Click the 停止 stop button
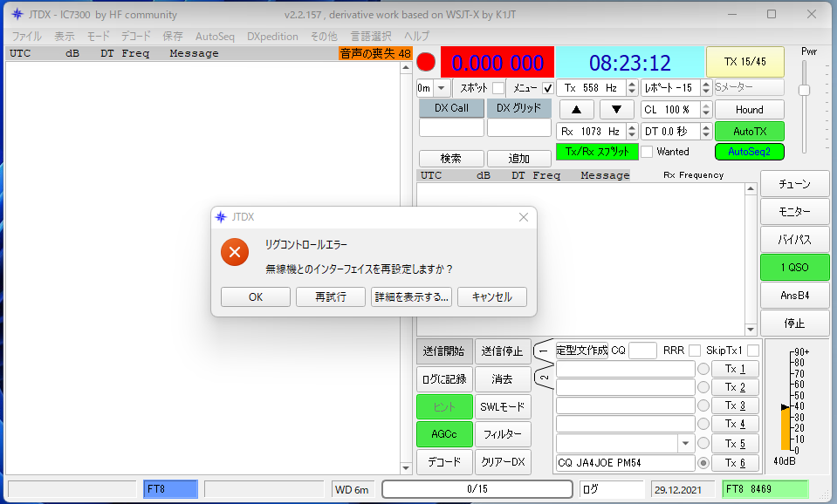The height and width of the screenshot is (504, 837). pyautogui.click(x=795, y=324)
